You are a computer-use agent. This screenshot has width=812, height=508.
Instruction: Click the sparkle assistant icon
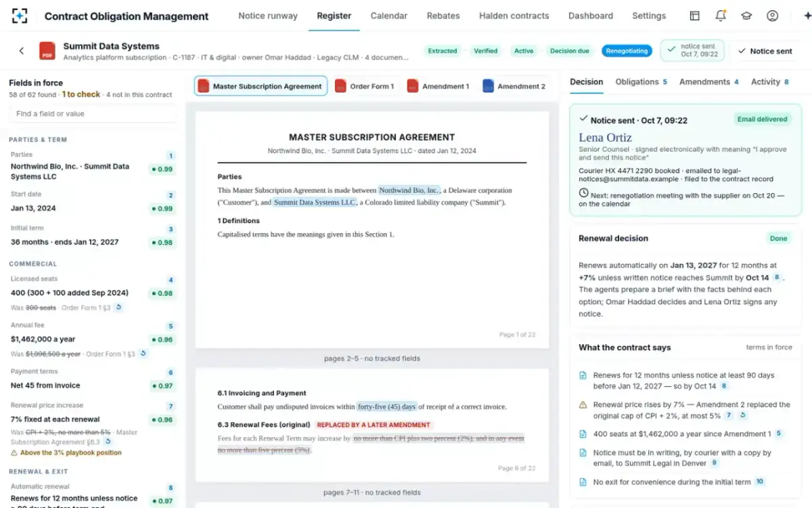click(x=807, y=16)
